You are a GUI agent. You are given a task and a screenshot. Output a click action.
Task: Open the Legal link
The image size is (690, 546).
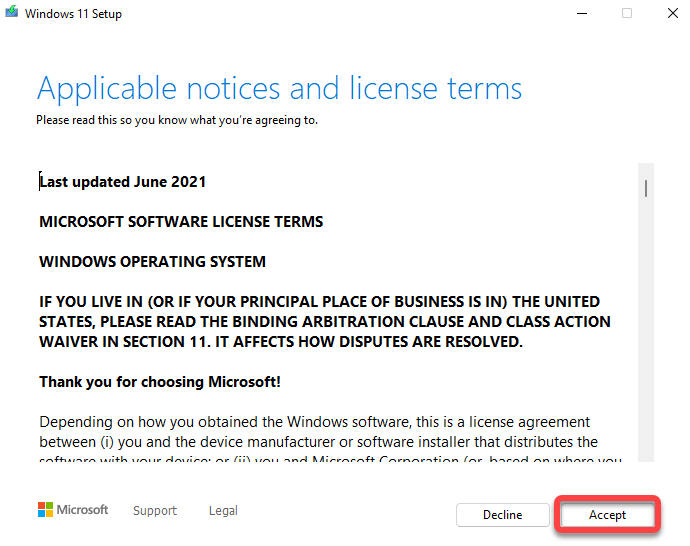point(223,510)
